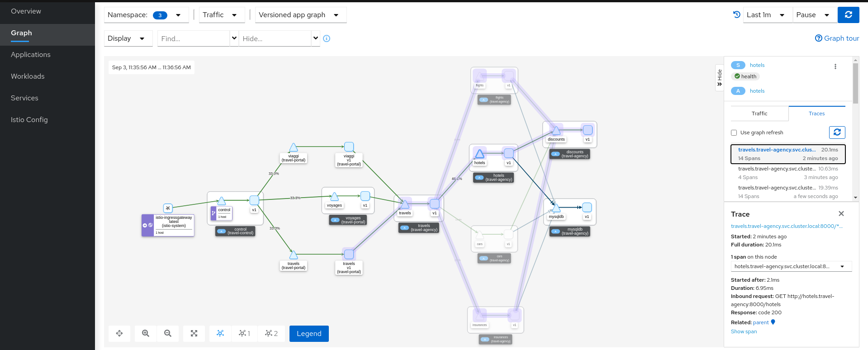Refresh the traces list

point(837,132)
